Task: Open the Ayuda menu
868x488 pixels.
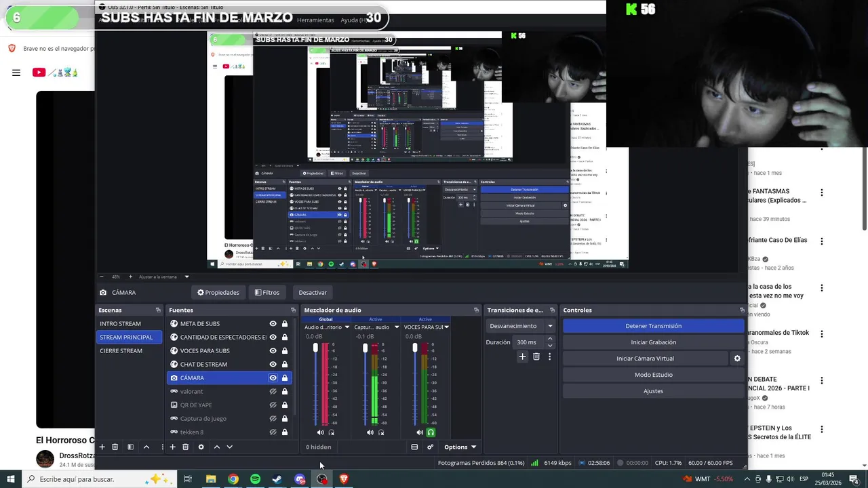Action: [x=353, y=20]
